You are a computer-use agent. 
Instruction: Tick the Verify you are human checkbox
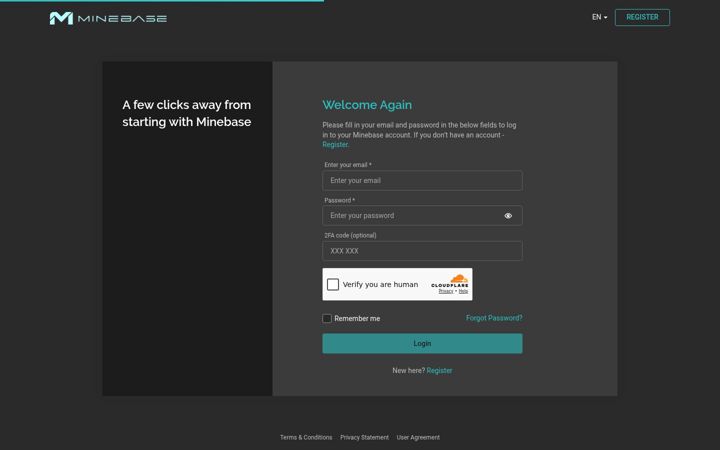[x=333, y=284]
